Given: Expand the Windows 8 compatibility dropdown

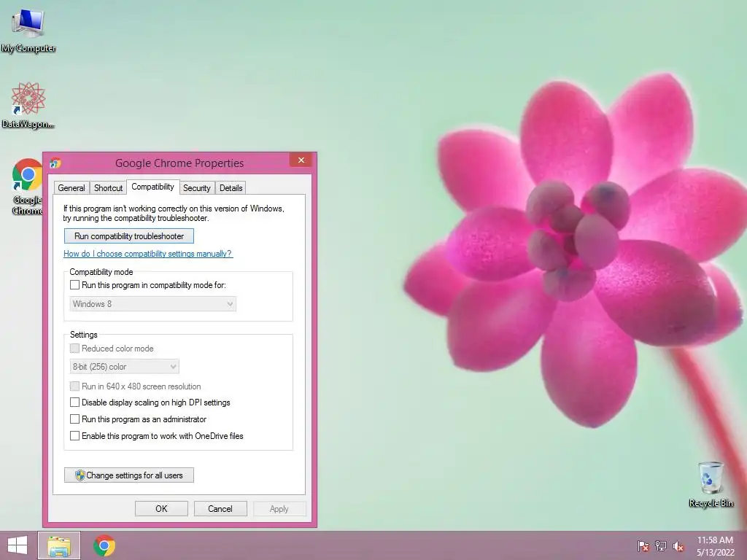Looking at the screenshot, I should (x=153, y=304).
